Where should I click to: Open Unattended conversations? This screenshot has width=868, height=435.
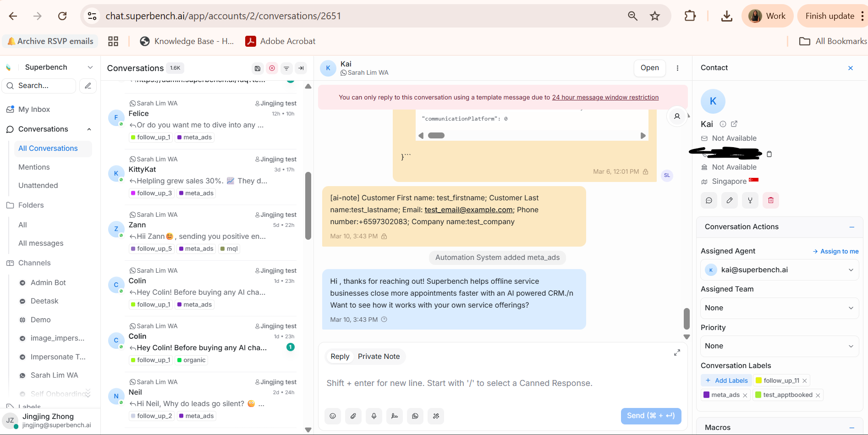click(x=38, y=186)
